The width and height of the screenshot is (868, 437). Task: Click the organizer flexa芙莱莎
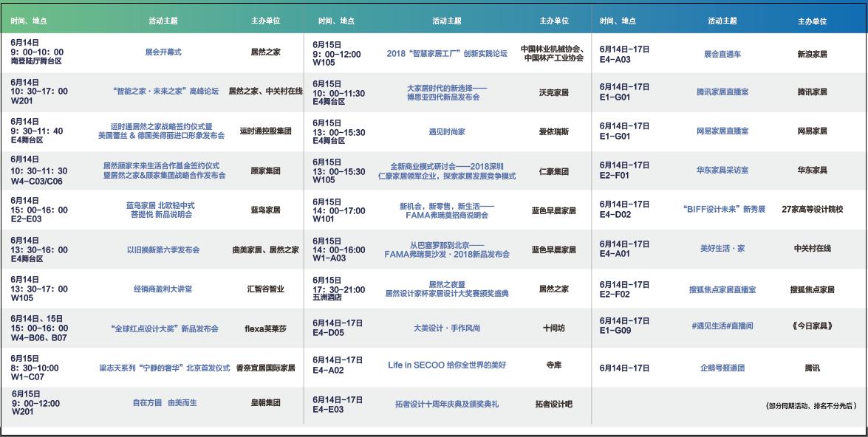[266, 328]
